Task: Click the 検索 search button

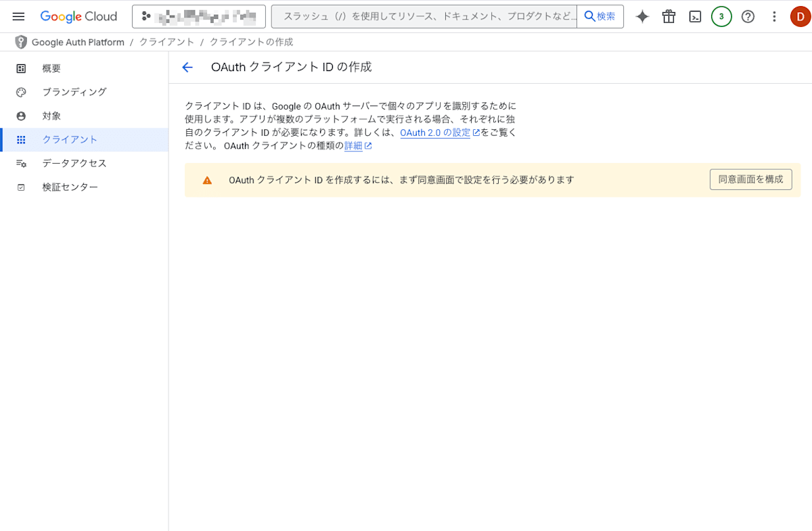Action: pyautogui.click(x=600, y=17)
